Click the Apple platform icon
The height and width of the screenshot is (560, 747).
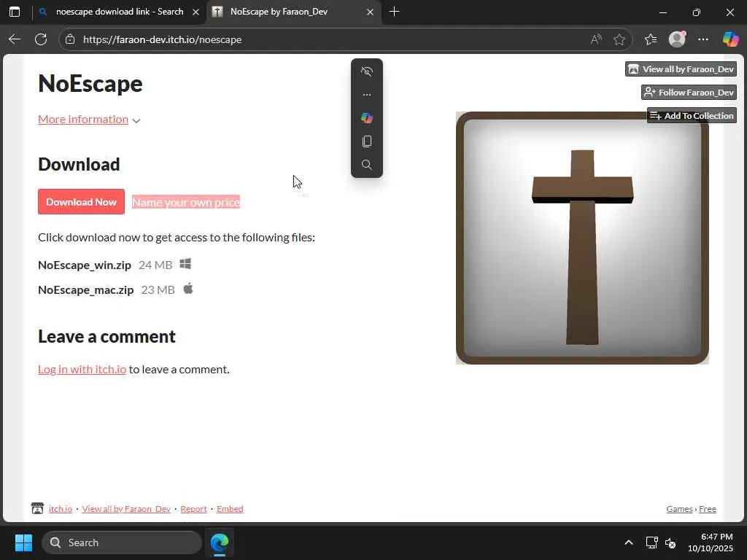coord(188,289)
